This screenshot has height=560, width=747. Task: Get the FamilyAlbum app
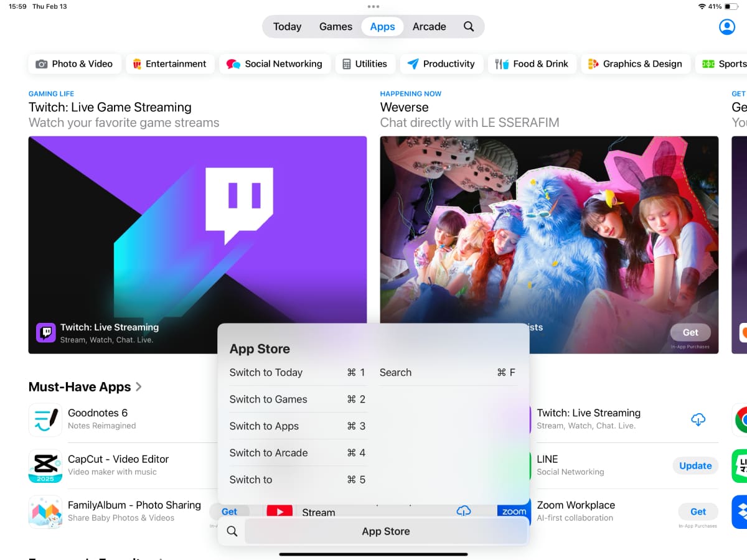(230, 511)
